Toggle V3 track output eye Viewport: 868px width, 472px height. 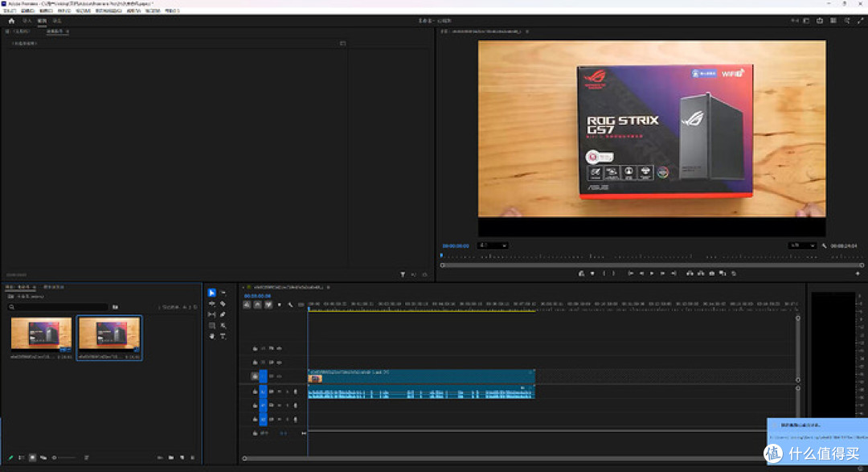pos(280,348)
